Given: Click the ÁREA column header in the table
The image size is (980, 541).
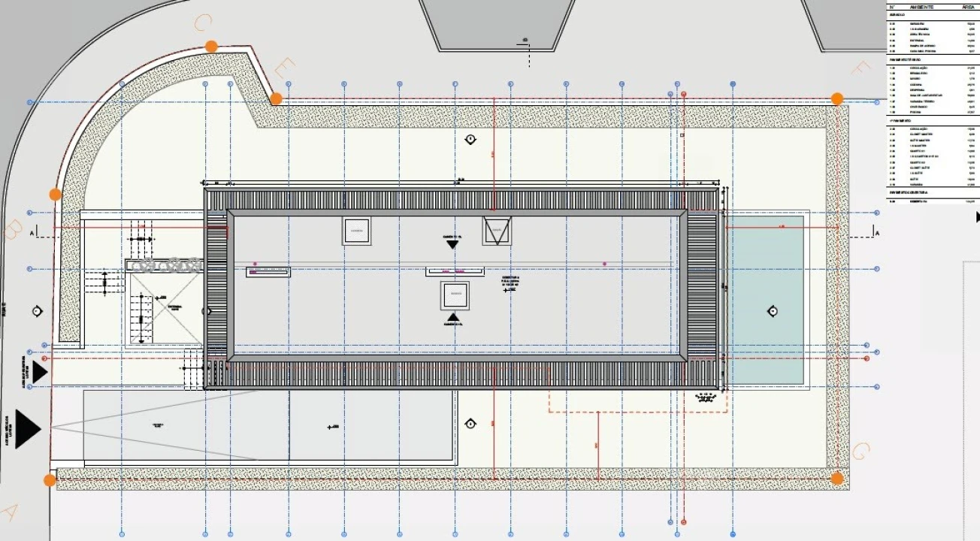Looking at the screenshot, I should click(968, 6).
